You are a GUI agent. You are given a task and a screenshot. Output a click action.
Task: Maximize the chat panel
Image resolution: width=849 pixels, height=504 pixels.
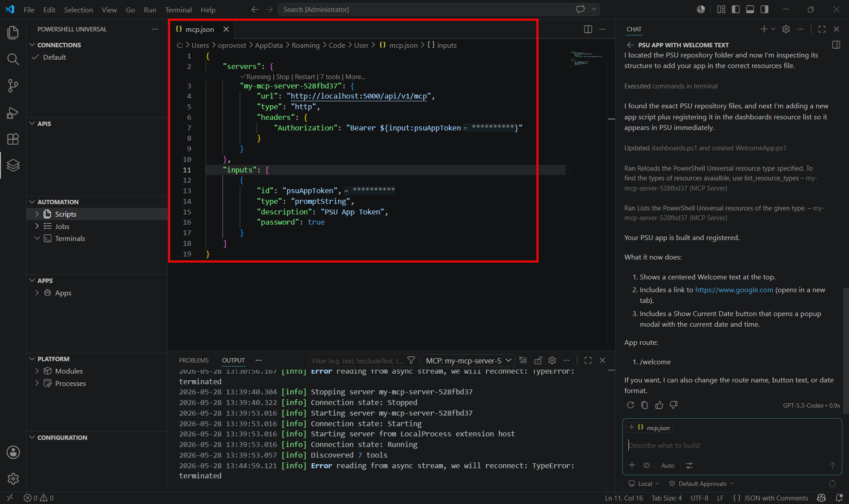(822, 29)
